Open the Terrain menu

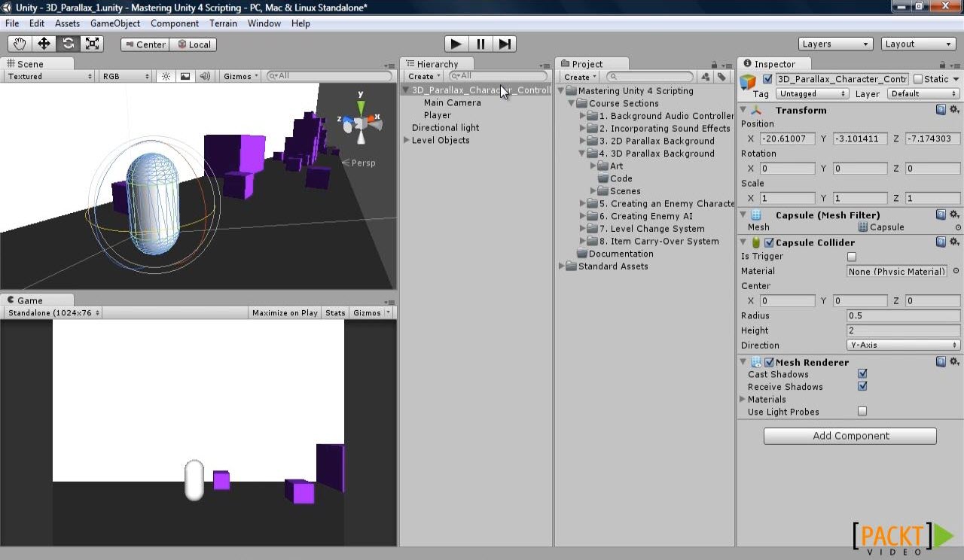223,23
